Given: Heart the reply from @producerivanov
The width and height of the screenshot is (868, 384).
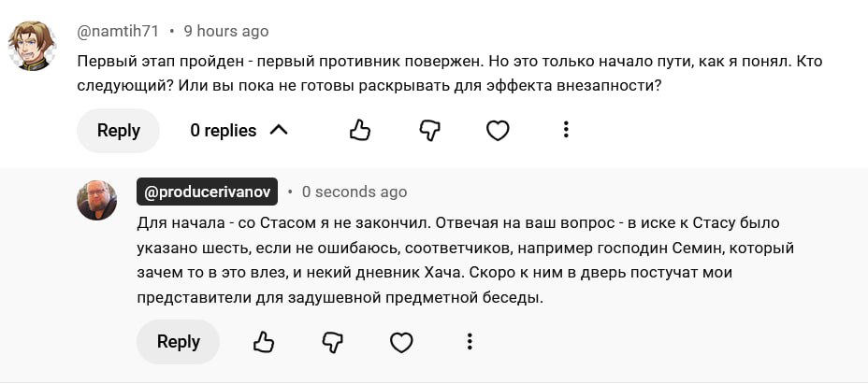Looking at the screenshot, I should coord(401,342).
